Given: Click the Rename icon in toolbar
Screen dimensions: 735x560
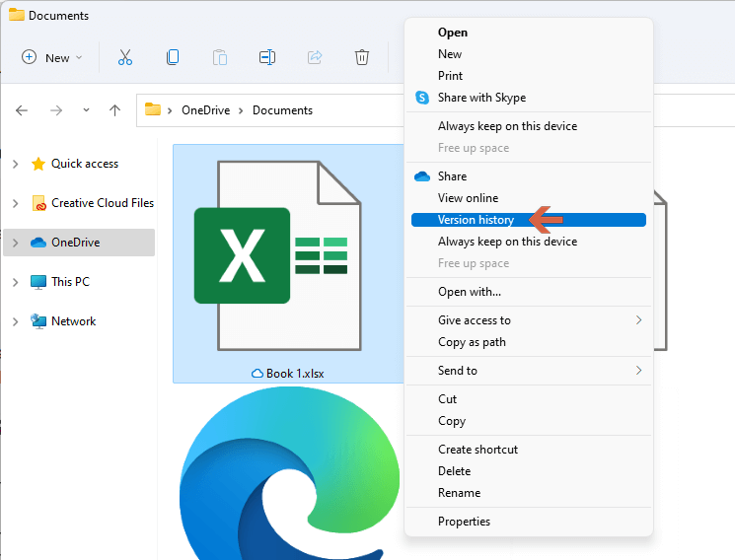Looking at the screenshot, I should (x=267, y=57).
